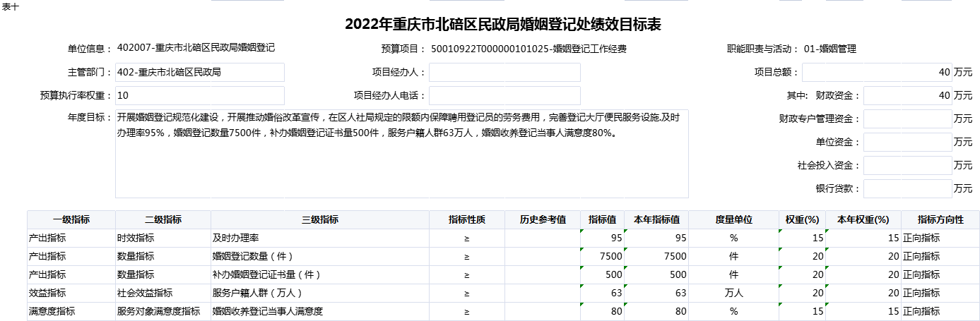Select the 婚姻收养登记当事人满意度 cell
Viewport: 980px width, 321px height.
[319, 311]
